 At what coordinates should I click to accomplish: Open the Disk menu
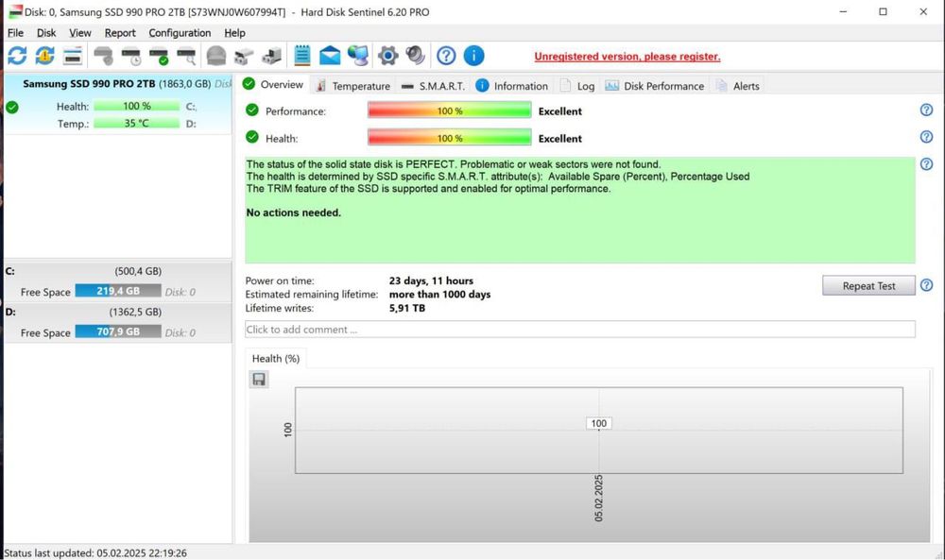point(45,33)
